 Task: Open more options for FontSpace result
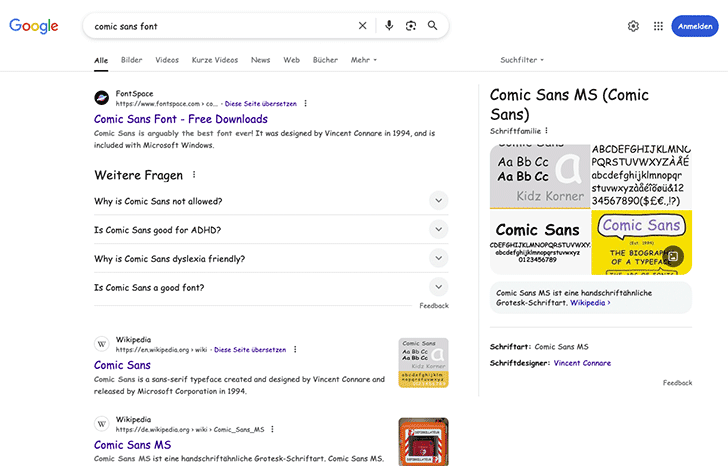pos(306,104)
